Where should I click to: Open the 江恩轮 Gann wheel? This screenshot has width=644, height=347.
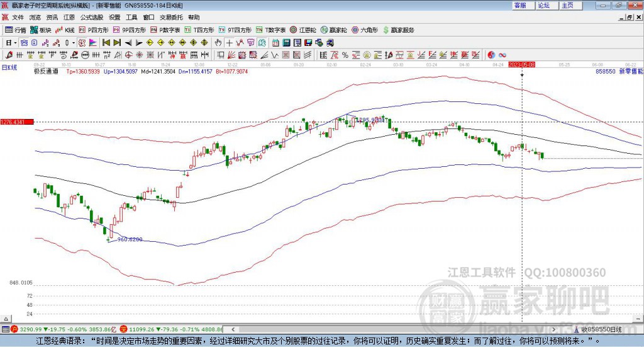pyautogui.click(x=303, y=30)
